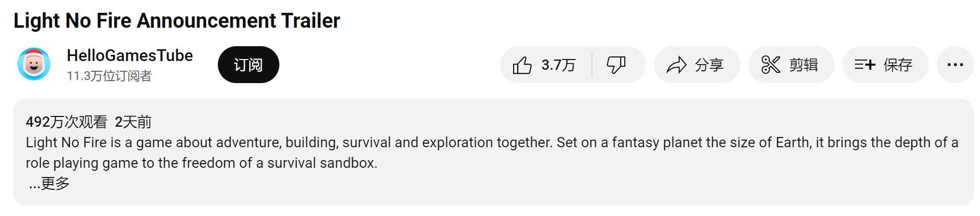Expand the description via ...更多
980x216 pixels.
49,183
